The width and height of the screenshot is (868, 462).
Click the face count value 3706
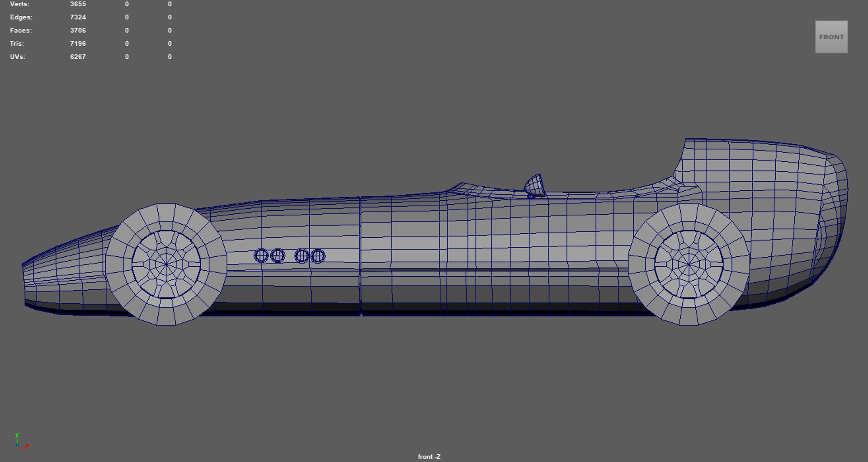click(78, 30)
